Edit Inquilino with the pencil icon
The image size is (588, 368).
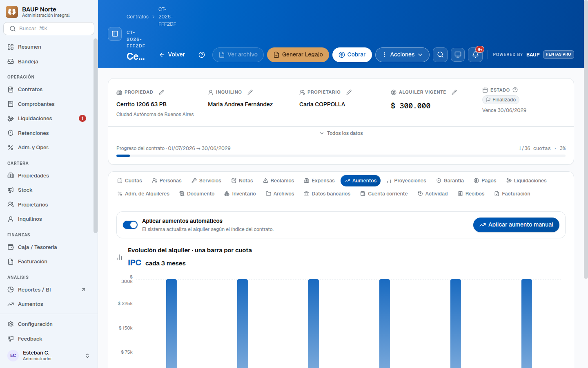(250, 92)
